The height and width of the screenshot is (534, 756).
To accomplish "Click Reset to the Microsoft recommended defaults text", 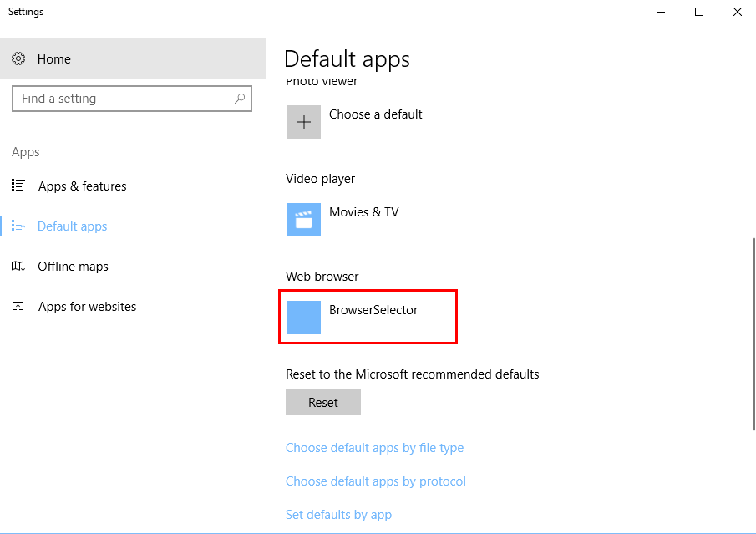I will pyautogui.click(x=412, y=374).
